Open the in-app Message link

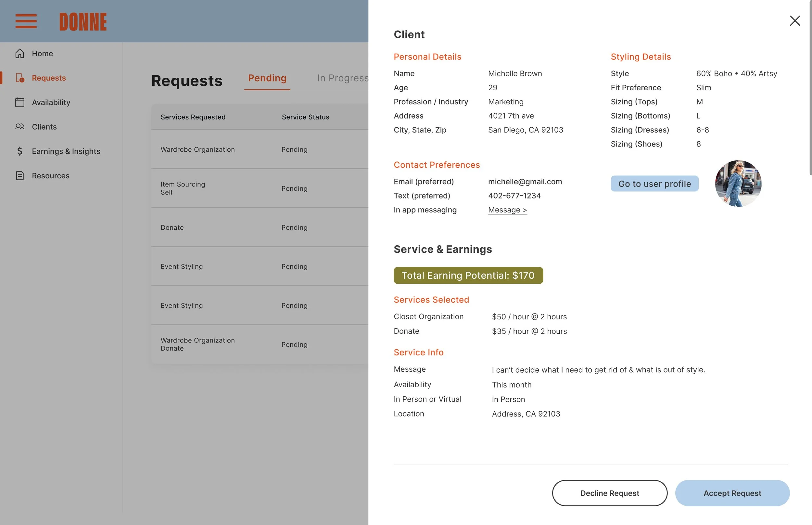click(507, 210)
